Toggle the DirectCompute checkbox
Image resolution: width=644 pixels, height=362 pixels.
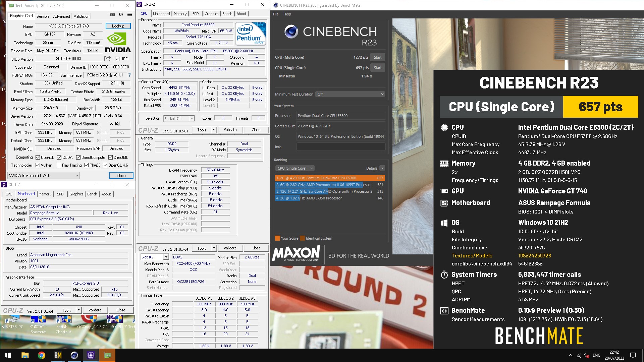tap(78, 157)
